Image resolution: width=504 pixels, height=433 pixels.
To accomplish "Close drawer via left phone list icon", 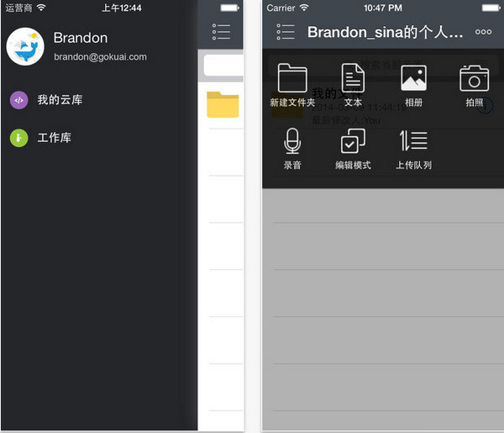I will tap(221, 31).
